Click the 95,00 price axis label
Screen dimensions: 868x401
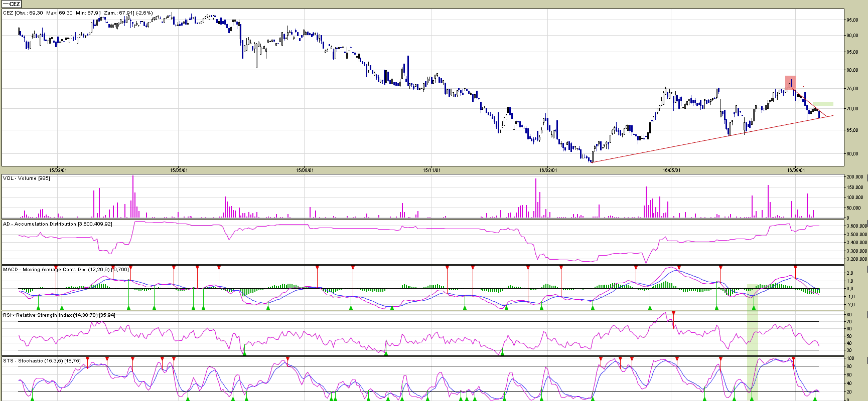[x=852, y=20]
